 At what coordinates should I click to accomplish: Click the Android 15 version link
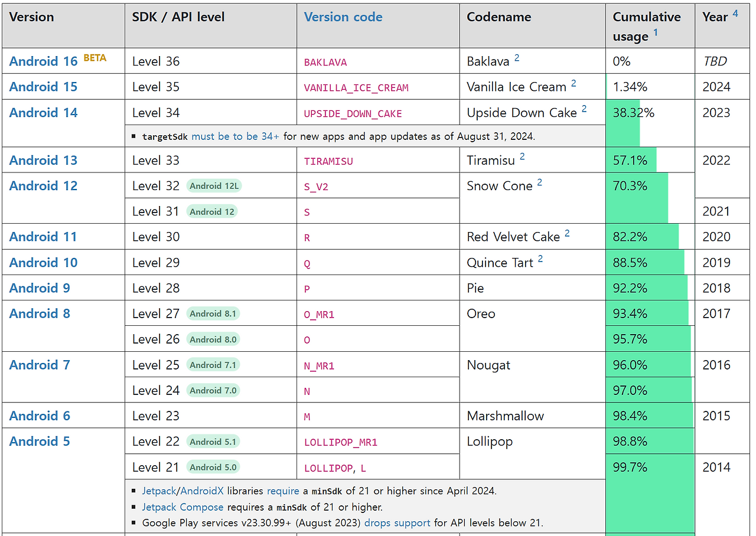[43, 87]
